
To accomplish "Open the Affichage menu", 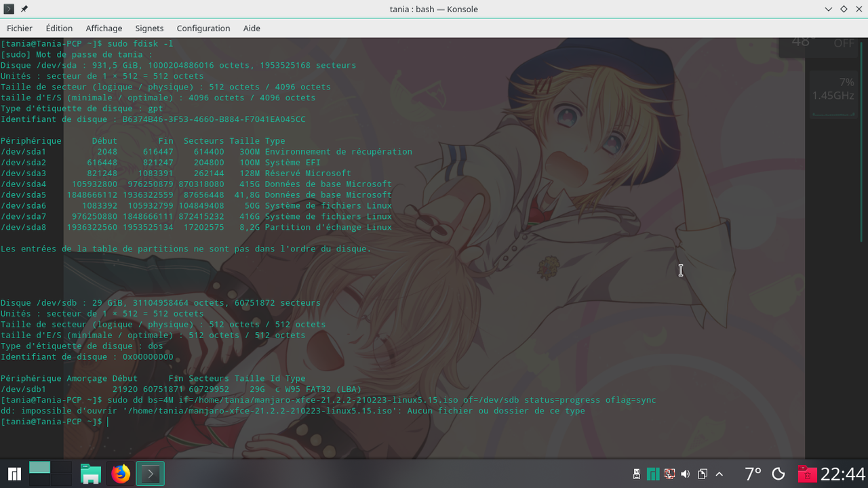I will click(104, 28).
